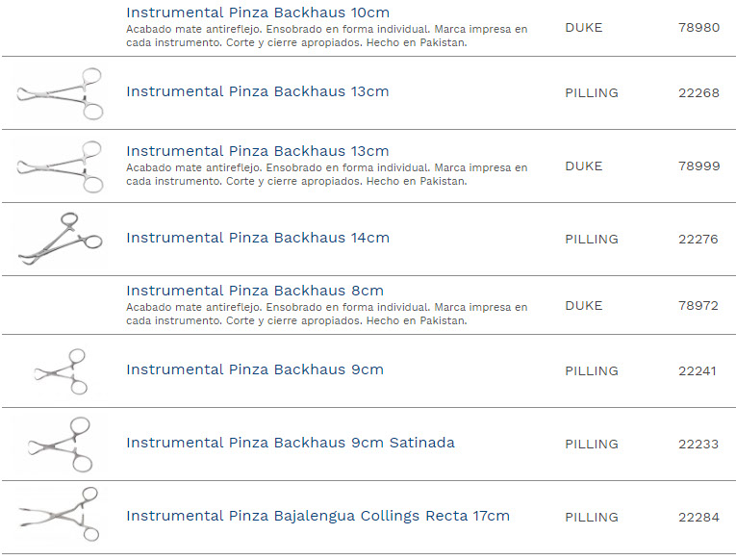Select product code 22276
This screenshot has width=736, height=560.
(x=698, y=240)
